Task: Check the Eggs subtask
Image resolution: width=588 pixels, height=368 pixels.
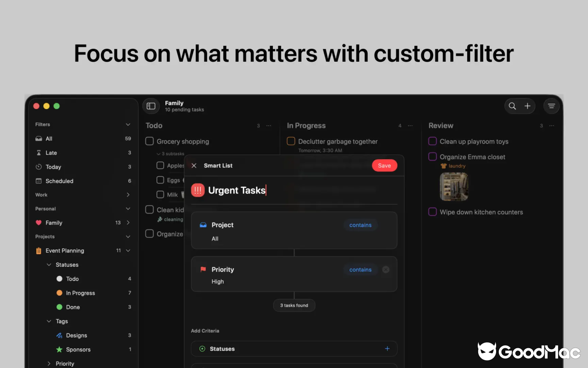Action: (x=160, y=180)
